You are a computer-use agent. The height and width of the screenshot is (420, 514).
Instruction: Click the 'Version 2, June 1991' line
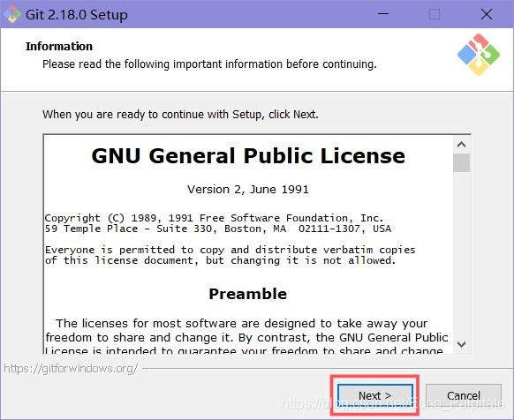248,190
